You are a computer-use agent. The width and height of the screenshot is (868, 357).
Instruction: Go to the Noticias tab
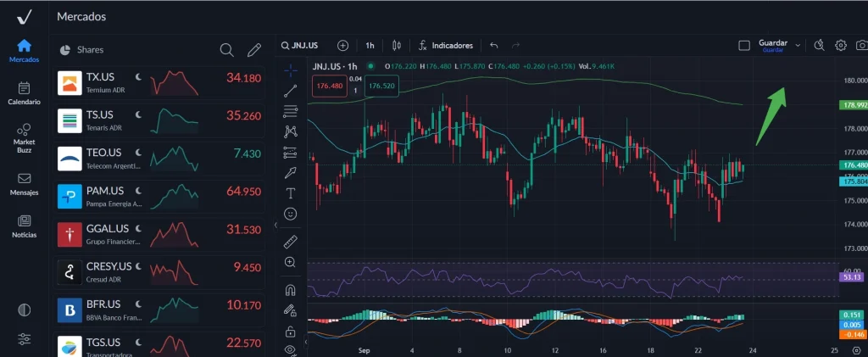24,226
